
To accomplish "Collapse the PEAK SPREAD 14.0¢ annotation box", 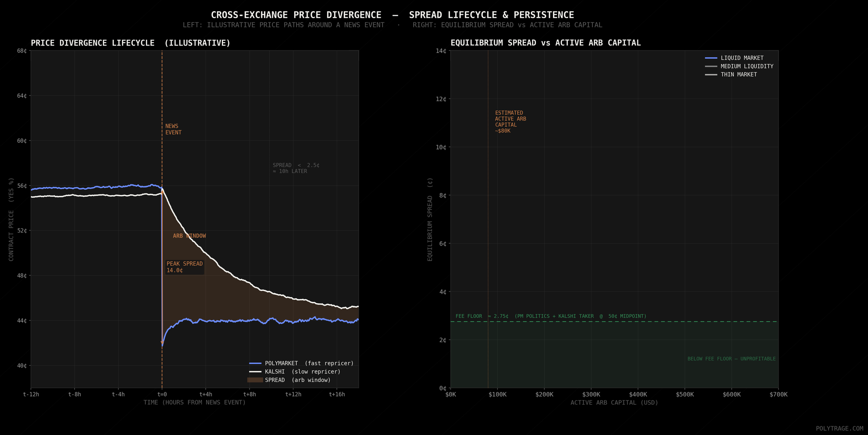I will [184, 267].
